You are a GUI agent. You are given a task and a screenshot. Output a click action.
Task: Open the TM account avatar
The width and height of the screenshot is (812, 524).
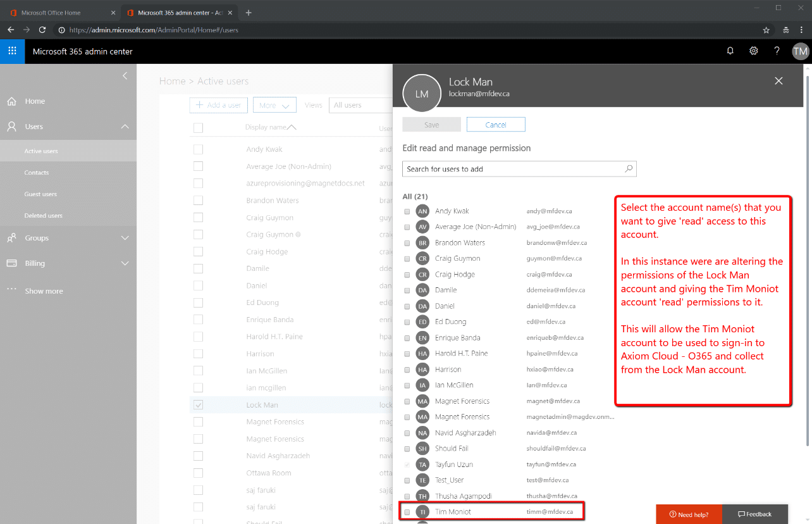(801, 51)
